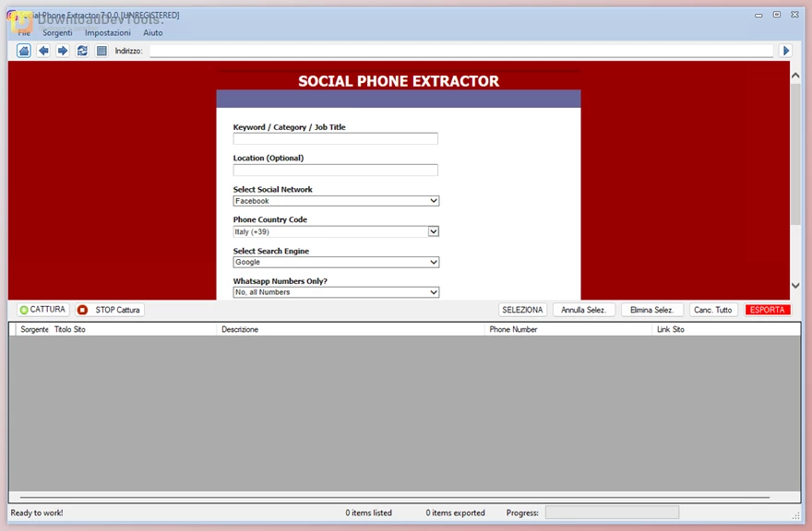Sort by Descrizione column header
Image resolution: width=812 pixels, height=531 pixels.
pos(351,329)
